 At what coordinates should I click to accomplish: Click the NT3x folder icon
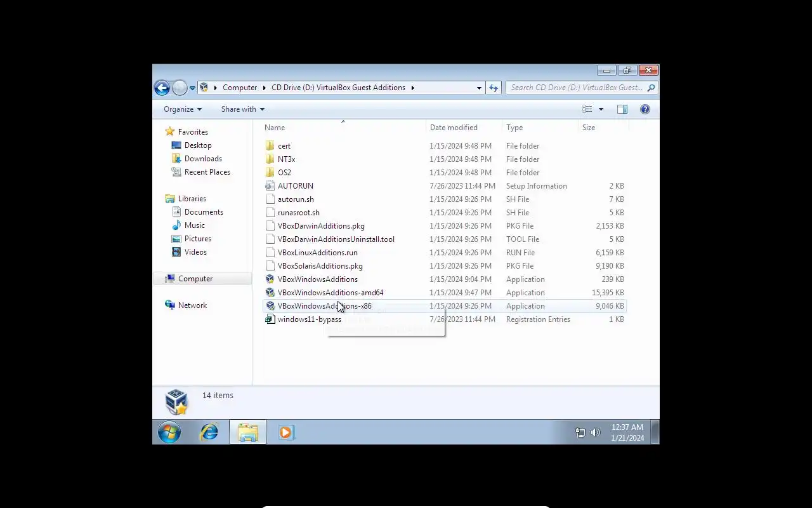(x=270, y=159)
